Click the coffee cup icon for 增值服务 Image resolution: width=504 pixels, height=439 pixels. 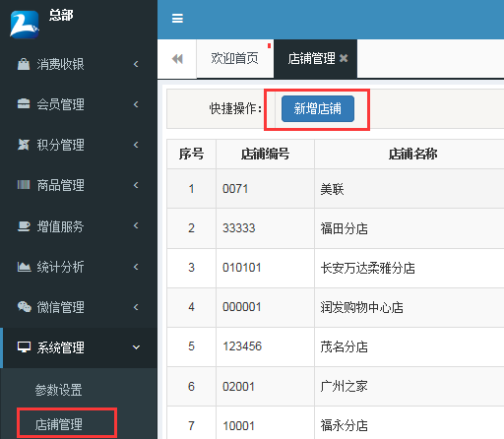pyautogui.click(x=24, y=226)
